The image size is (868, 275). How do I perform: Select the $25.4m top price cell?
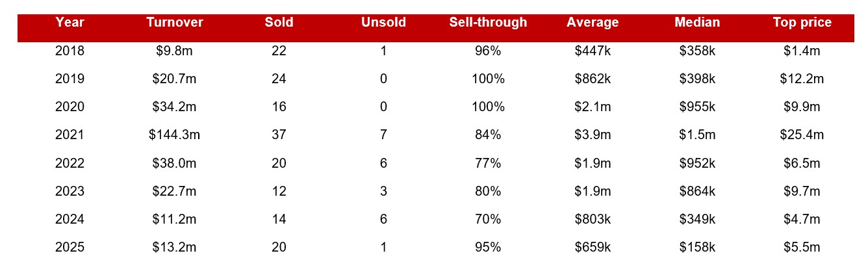802,135
